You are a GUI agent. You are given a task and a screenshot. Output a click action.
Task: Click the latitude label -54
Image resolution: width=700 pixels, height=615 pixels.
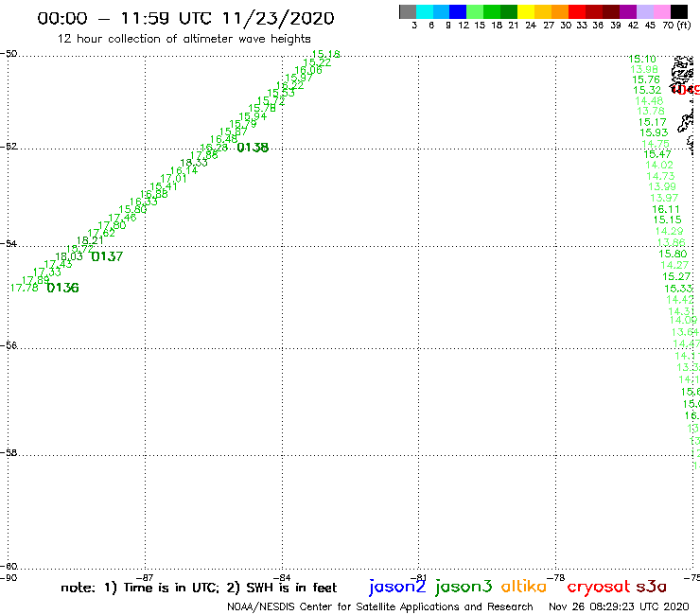point(9,243)
